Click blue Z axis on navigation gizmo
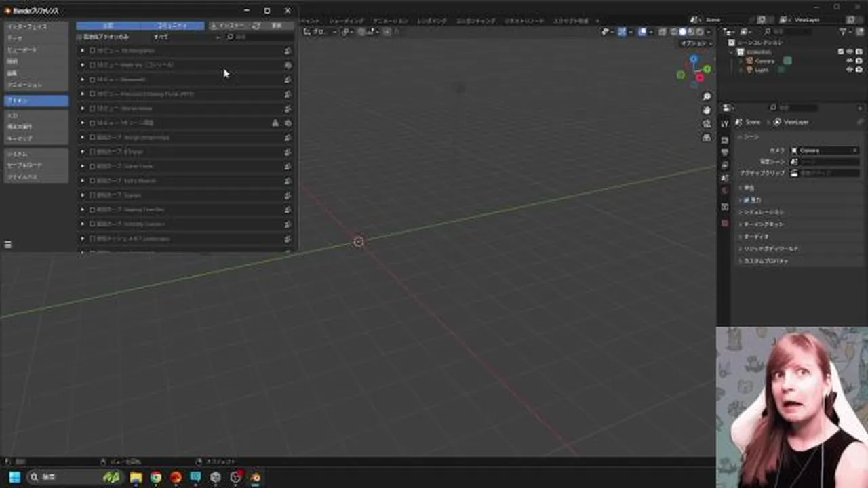The height and width of the screenshot is (488, 868). [694, 60]
